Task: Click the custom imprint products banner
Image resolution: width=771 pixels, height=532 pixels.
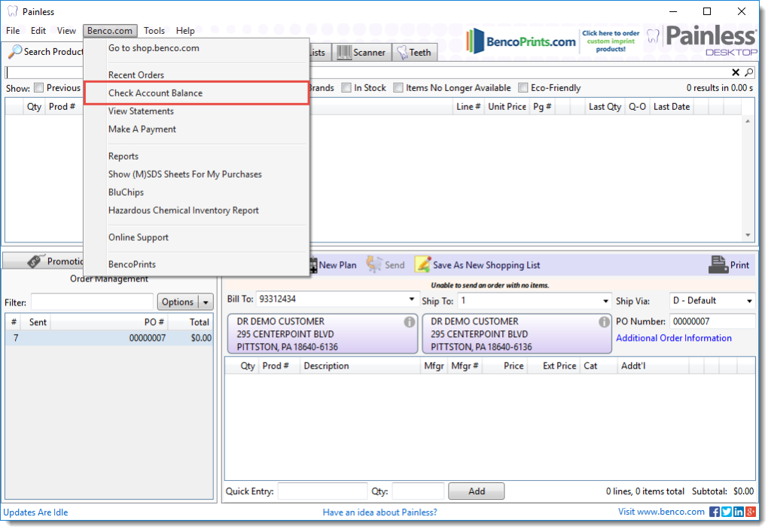Action: coord(611,41)
